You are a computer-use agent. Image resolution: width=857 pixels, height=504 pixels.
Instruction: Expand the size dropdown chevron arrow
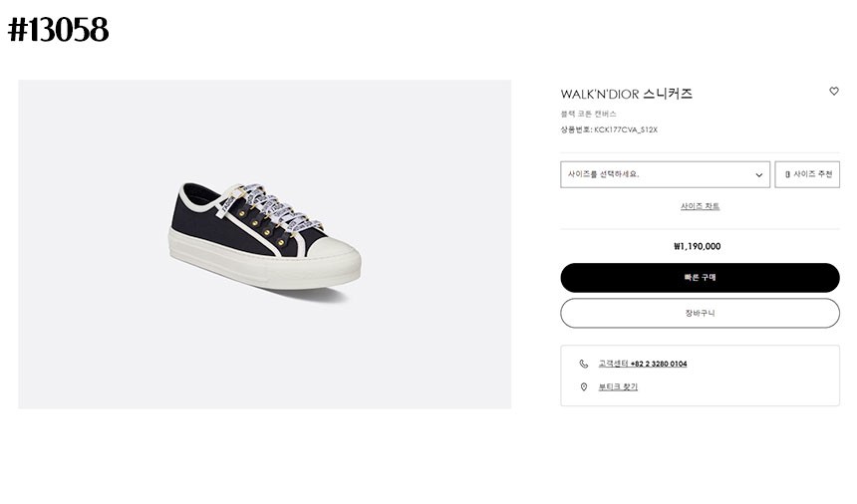(759, 175)
